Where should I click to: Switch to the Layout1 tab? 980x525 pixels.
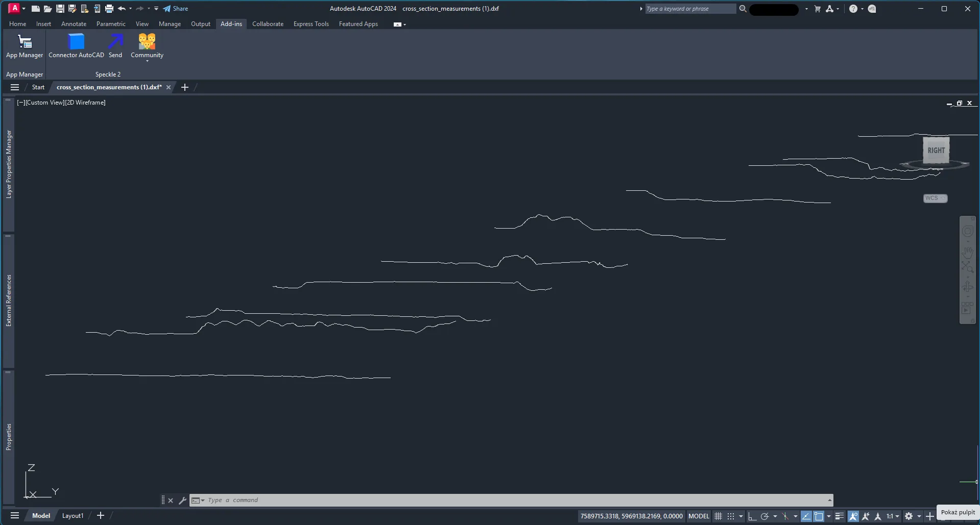tap(73, 516)
